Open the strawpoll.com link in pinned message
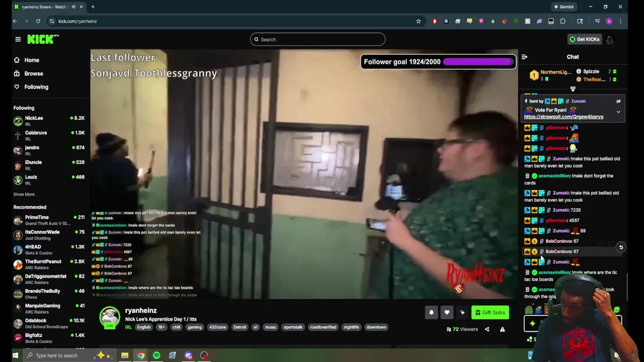This screenshot has height=362, width=644. 563,117
